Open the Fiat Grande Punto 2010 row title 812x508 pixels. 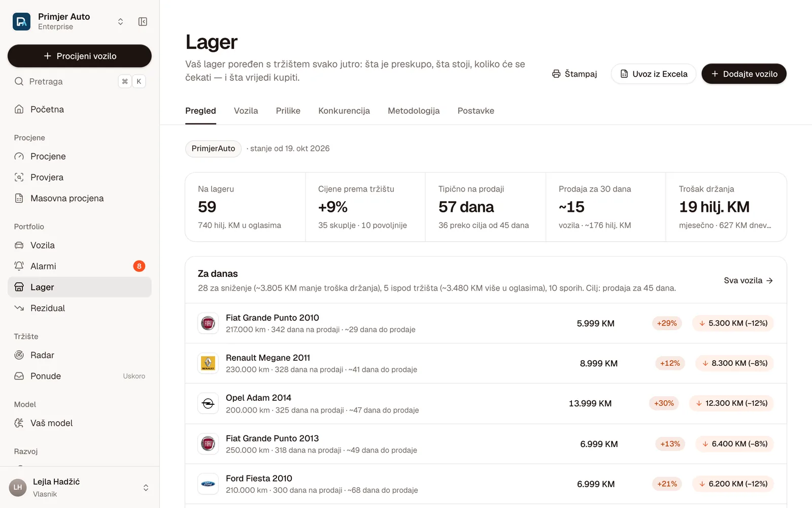pyautogui.click(x=273, y=317)
